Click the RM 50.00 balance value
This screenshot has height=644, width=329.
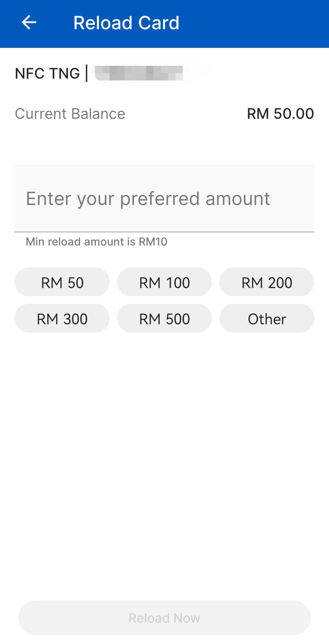(280, 114)
